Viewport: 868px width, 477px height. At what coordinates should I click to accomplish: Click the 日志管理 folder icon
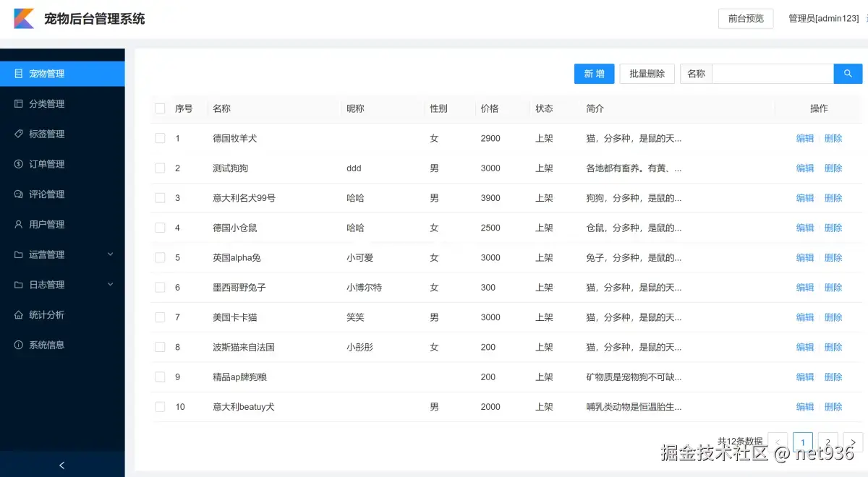(x=19, y=285)
